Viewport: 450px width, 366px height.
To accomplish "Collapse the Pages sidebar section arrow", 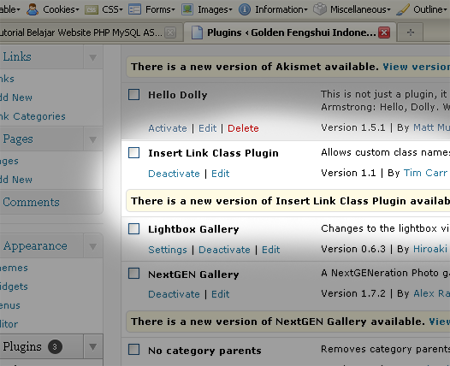I will point(93,139).
